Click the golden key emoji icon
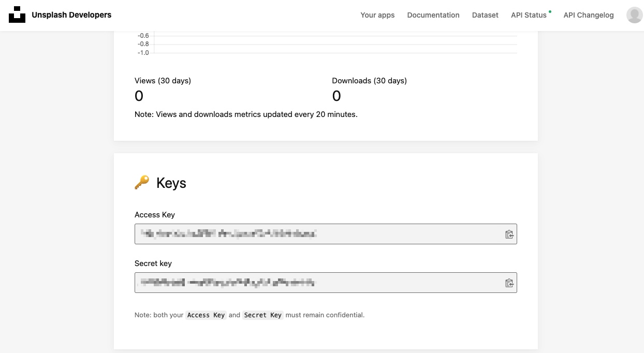 141,183
